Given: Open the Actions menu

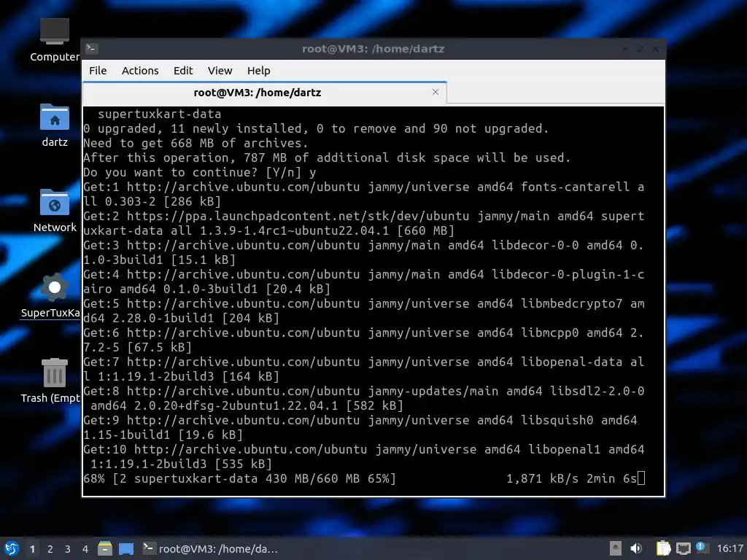Looking at the screenshot, I should tap(140, 71).
